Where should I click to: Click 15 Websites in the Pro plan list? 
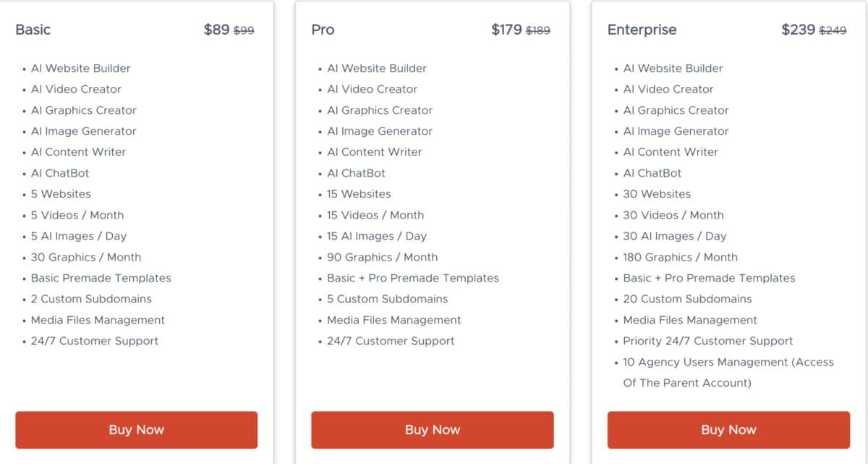click(x=359, y=194)
